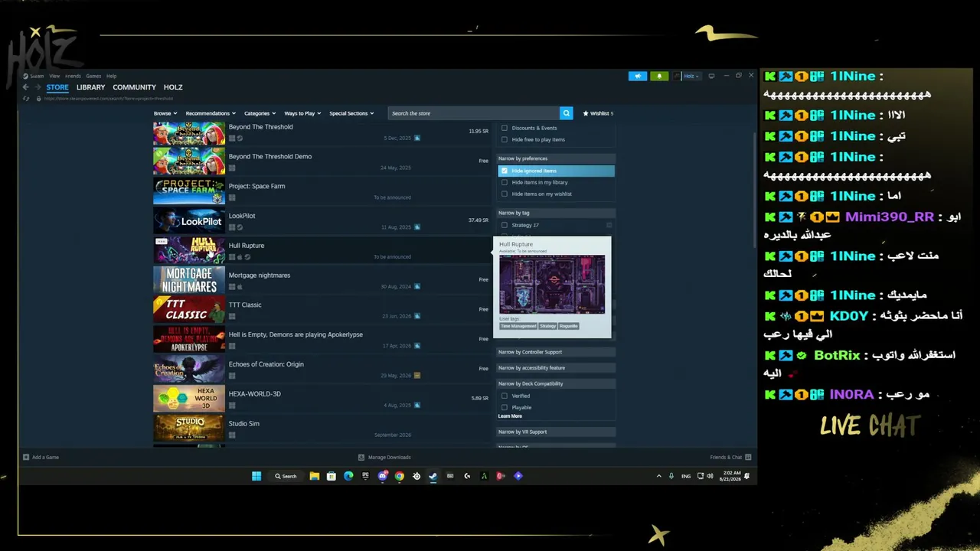The height and width of the screenshot is (551, 980).
Task: Open Discord from the taskbar
Action: [x=383, y=476]
